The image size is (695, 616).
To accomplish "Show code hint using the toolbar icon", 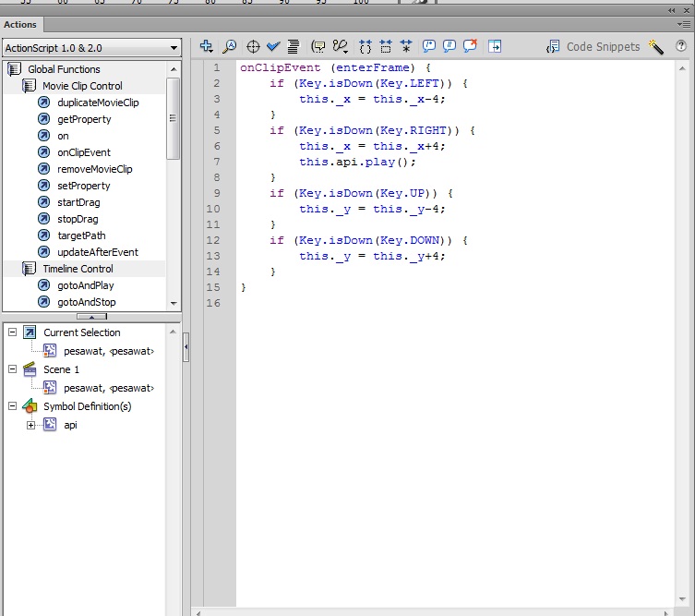I will (x=318, y=46).
